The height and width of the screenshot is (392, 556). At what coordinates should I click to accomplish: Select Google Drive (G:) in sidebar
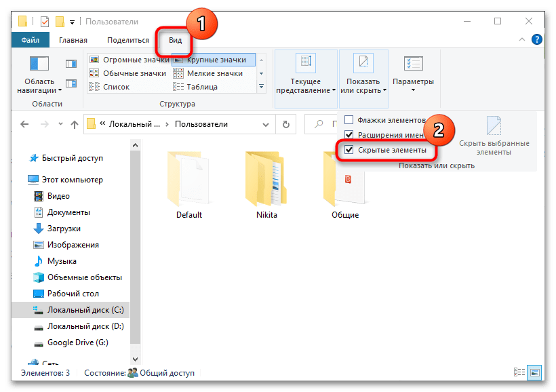pyautogui.click(x=71, y=342)
